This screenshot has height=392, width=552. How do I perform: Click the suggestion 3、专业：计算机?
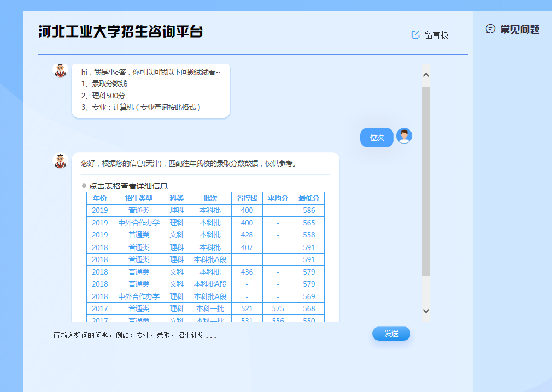pos(141,107)
